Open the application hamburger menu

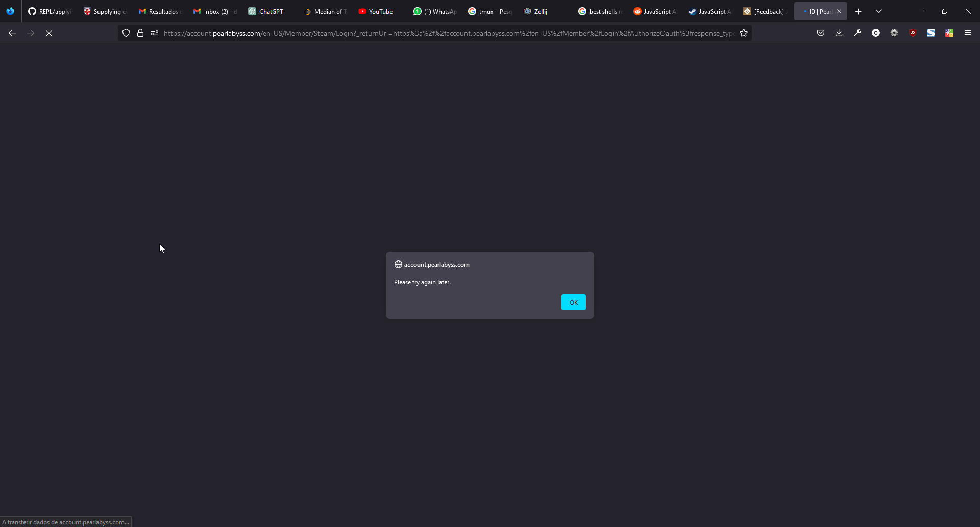pyautogui.click(x=968, y=33)
